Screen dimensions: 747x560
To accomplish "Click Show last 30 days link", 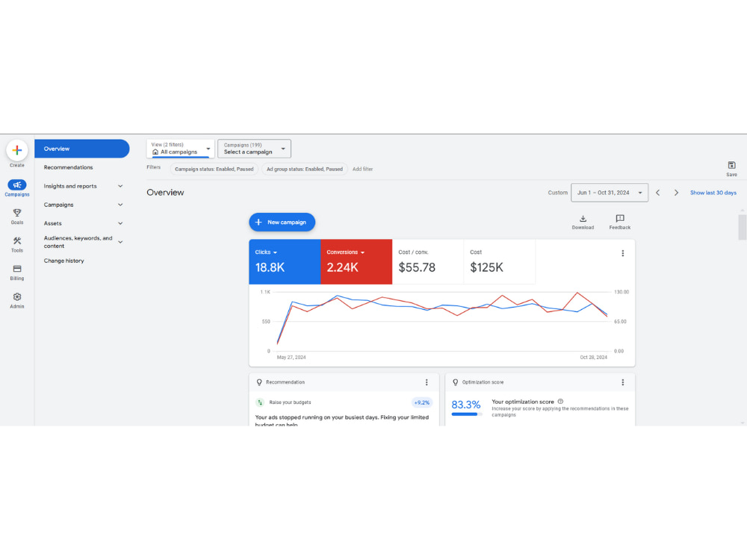I will coord(713,193).
